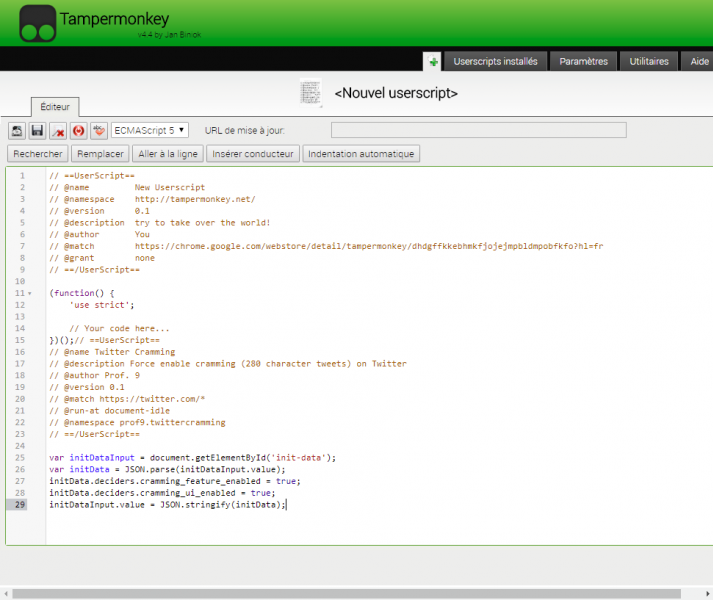713x600 pixels.
Task: Click '@match https://twitter.com/*' on line 20
Action: click(134, 399)
